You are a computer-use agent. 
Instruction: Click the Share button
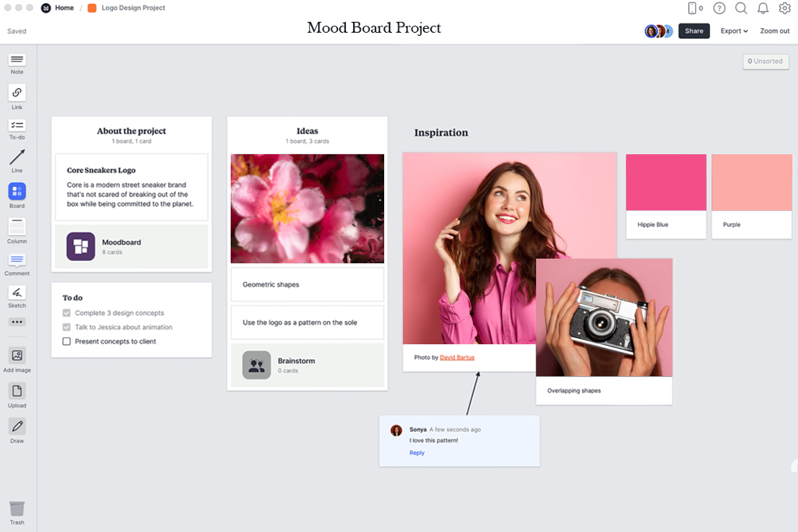(694, 31)
